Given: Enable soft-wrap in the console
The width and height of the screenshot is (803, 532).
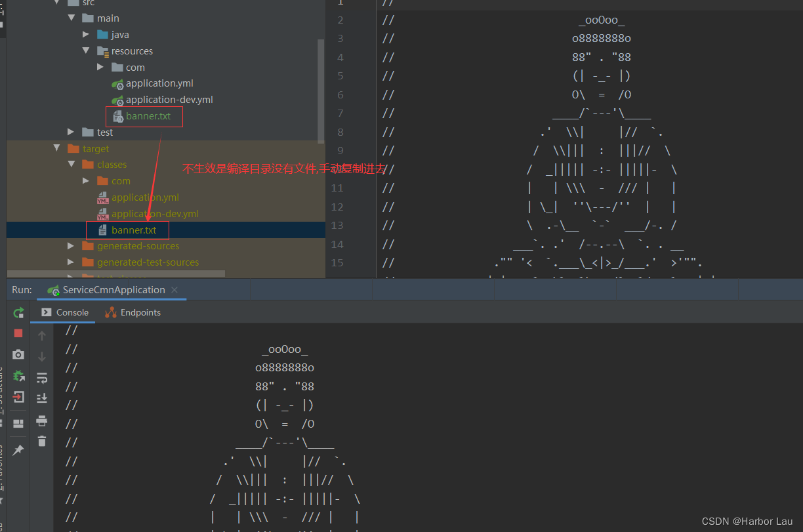Looking at the screenshot, I should [41, 378].
